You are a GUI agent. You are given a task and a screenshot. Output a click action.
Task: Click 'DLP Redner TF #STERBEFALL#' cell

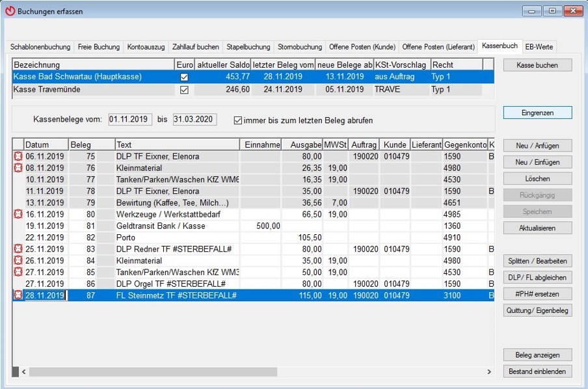point(177,248)
